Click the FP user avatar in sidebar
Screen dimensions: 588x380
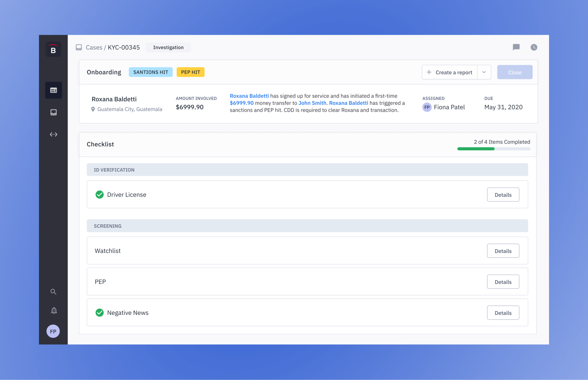[53, 331]
